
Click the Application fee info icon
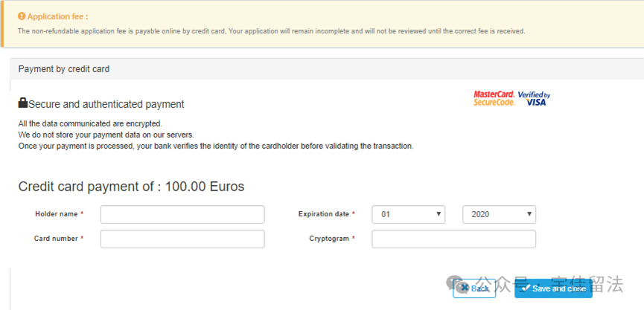pos(22,16)
